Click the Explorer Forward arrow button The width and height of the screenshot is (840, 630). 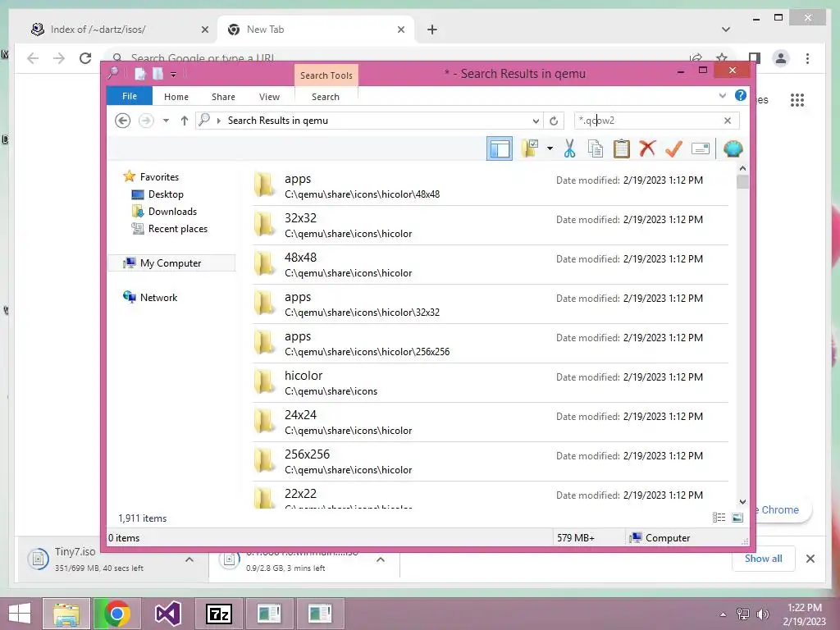(x=146, y=121)
